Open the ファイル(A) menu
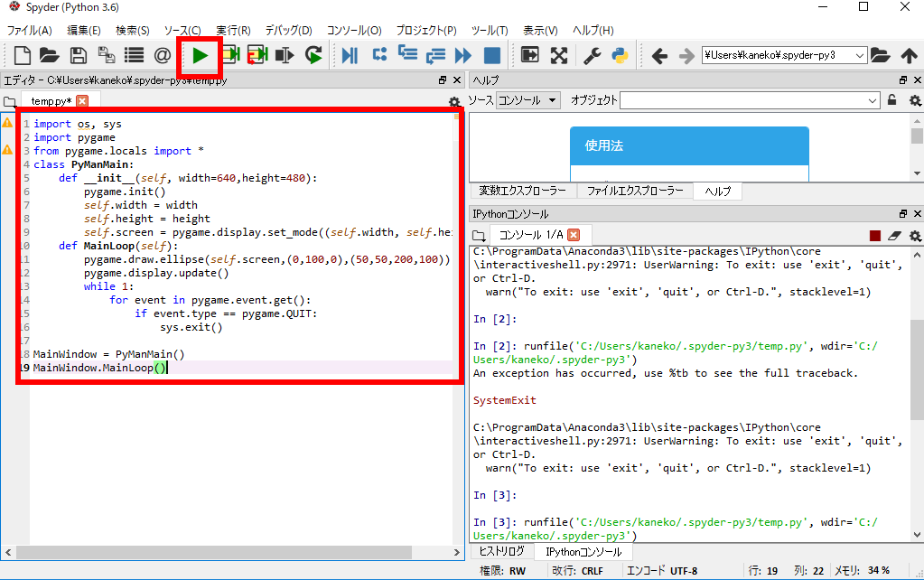This screenshot has height=580, width=924. tap(29, 30)
